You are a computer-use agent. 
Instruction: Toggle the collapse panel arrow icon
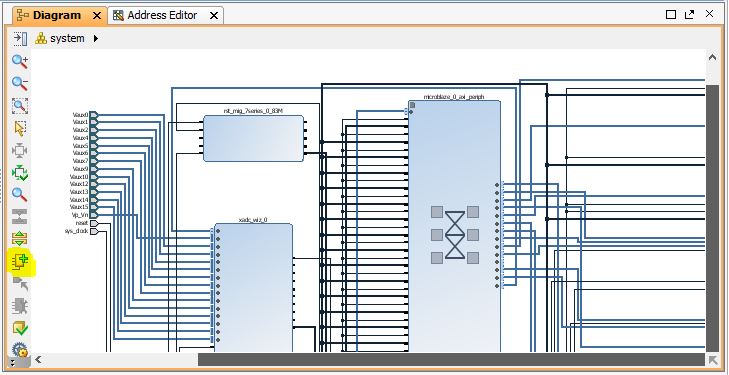click(20, 38)
